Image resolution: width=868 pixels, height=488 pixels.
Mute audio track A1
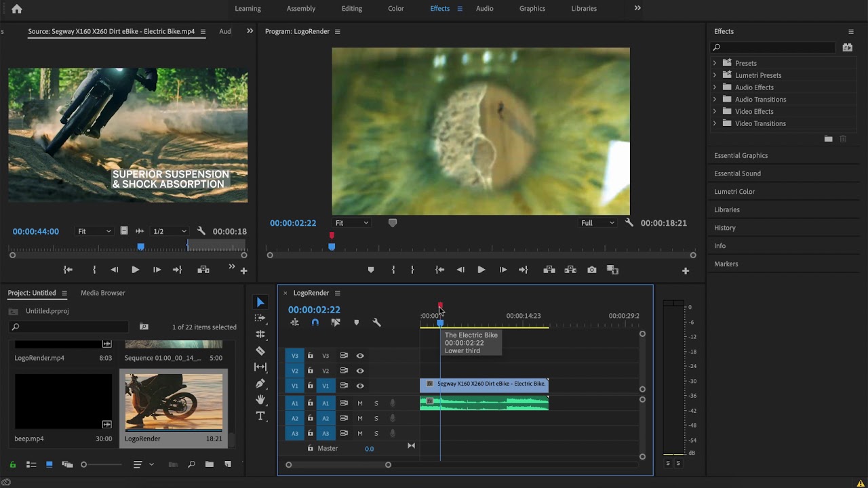[360, 403]
